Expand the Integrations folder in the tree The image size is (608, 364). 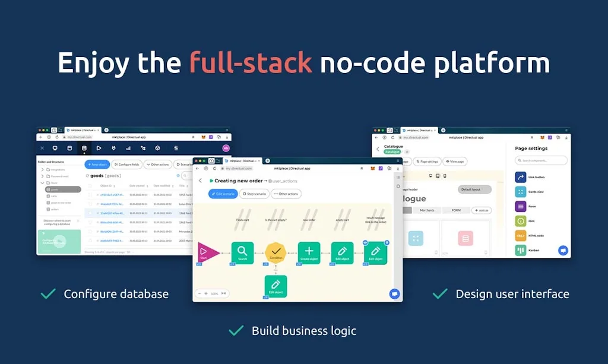tap(42, 170)
